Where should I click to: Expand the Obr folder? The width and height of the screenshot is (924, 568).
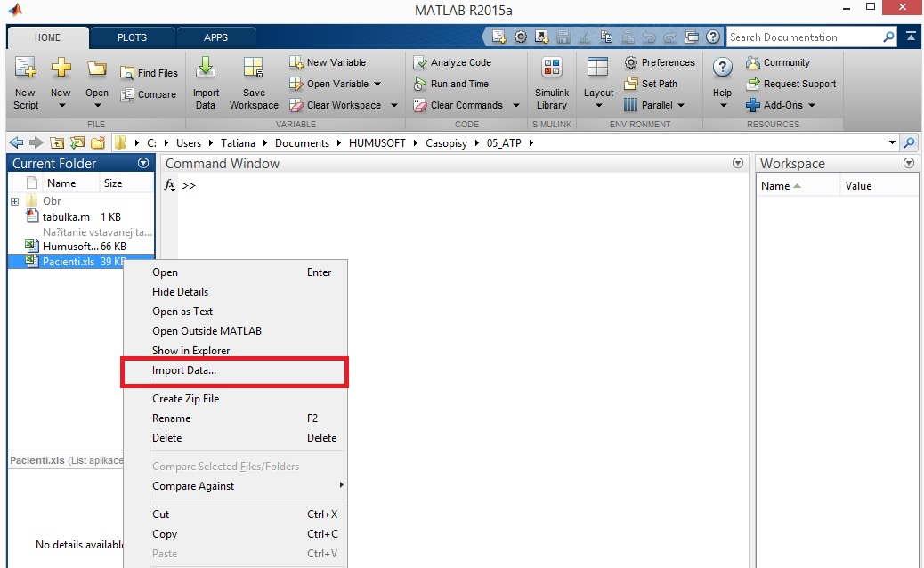(15, 201)
